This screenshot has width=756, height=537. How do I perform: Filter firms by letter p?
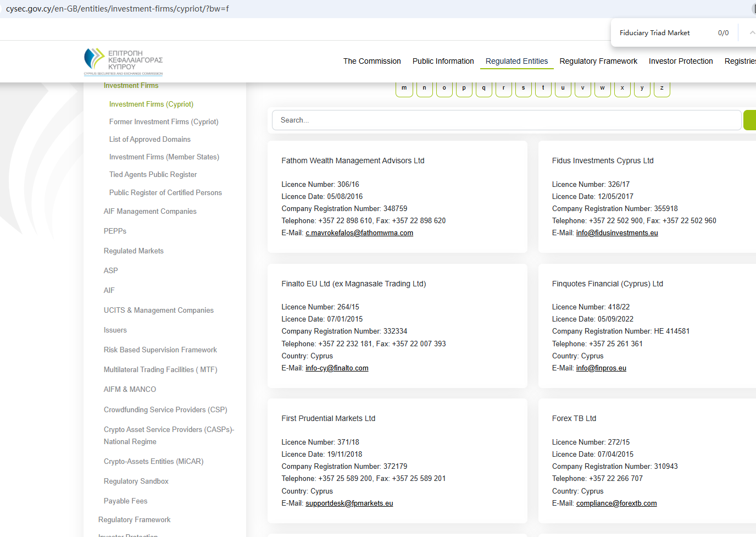(x=464, y=88)
